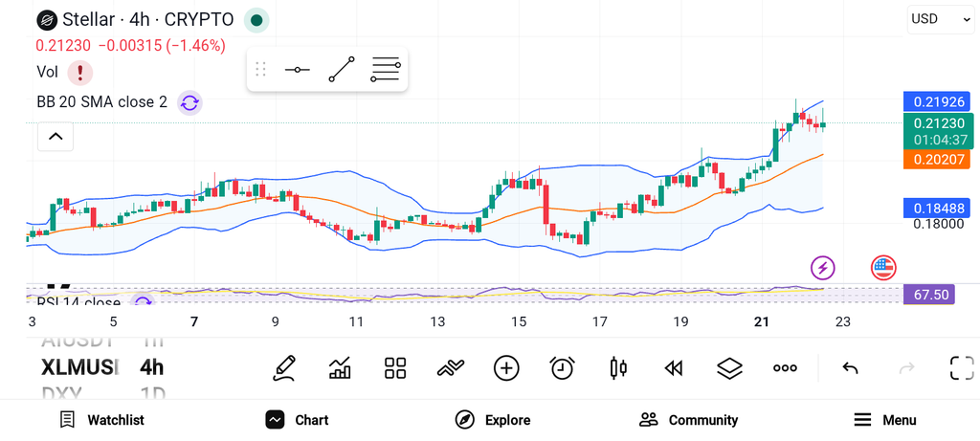Click the Stellar coin logo icon
The image size is (980, 441).
pyautogui.click(x=46, y=20)
